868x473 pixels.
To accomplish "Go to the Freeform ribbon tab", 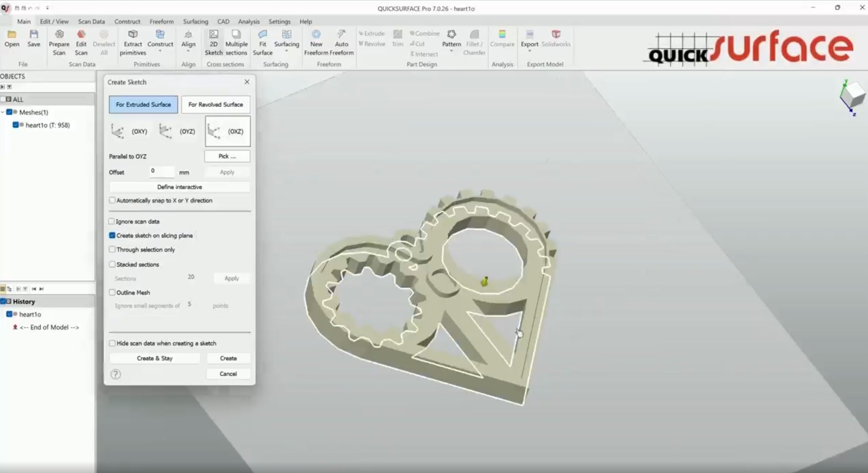I will point(162,22).
